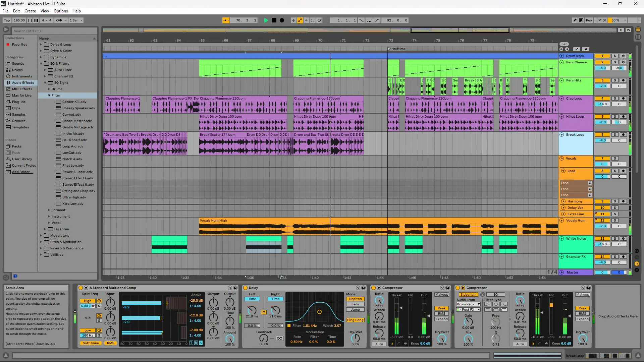Click the White Noise track volume slider
Viewport: 644px width, 362px height.
pyautogui.click(x=602, y=244)
